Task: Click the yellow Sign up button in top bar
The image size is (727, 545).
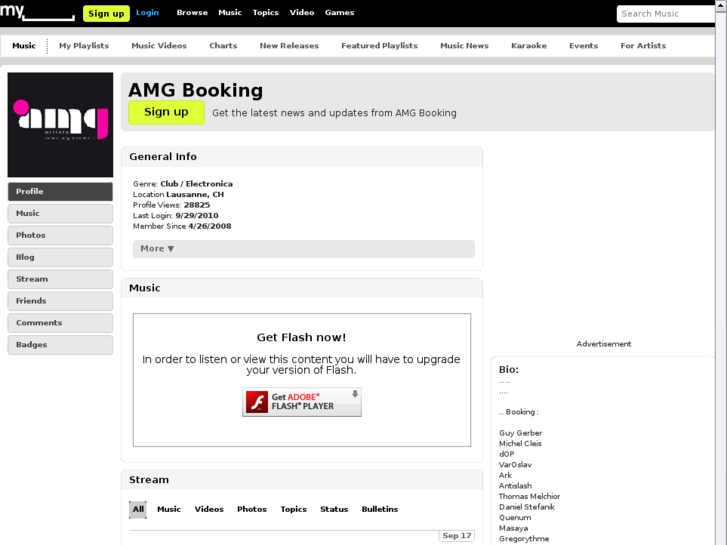Action: pyautogui.click(x=106, y=13)
